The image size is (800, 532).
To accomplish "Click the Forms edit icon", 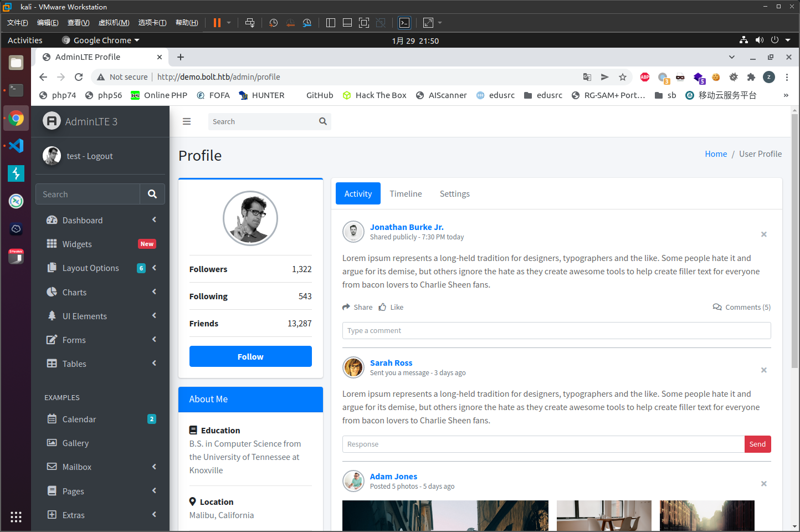I will pos(52,340).
